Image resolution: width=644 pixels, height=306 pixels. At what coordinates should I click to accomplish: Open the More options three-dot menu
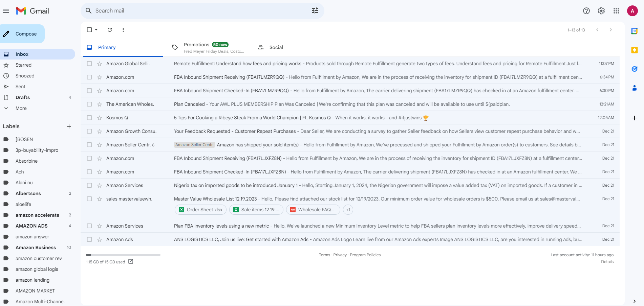(x=123, y=30)
